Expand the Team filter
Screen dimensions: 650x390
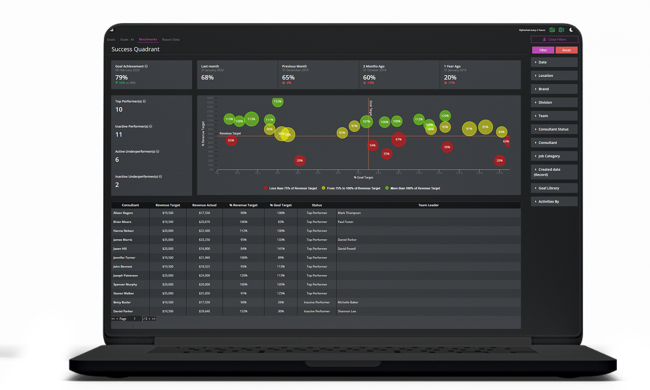554,116
